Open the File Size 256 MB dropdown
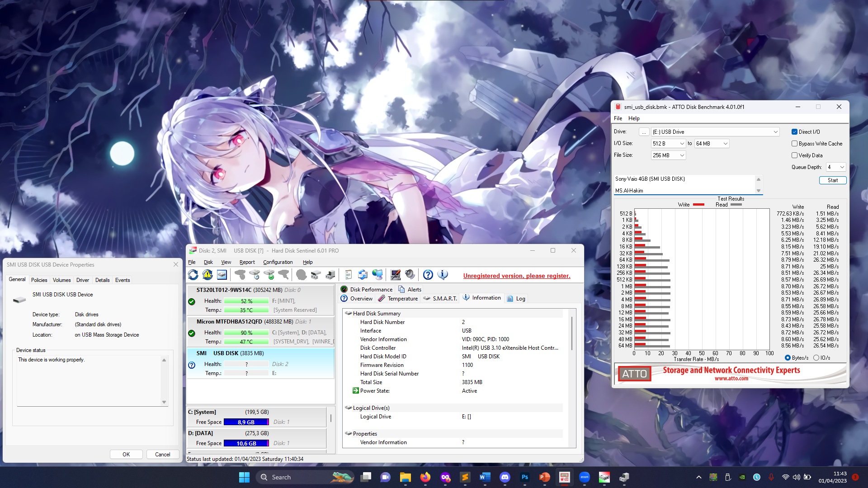 click(669, 155)
